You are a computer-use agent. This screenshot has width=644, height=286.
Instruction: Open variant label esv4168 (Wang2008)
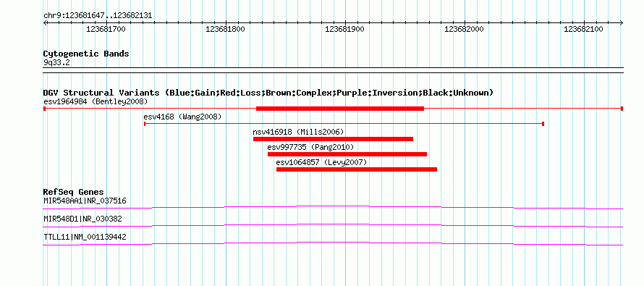click(182, 117)
